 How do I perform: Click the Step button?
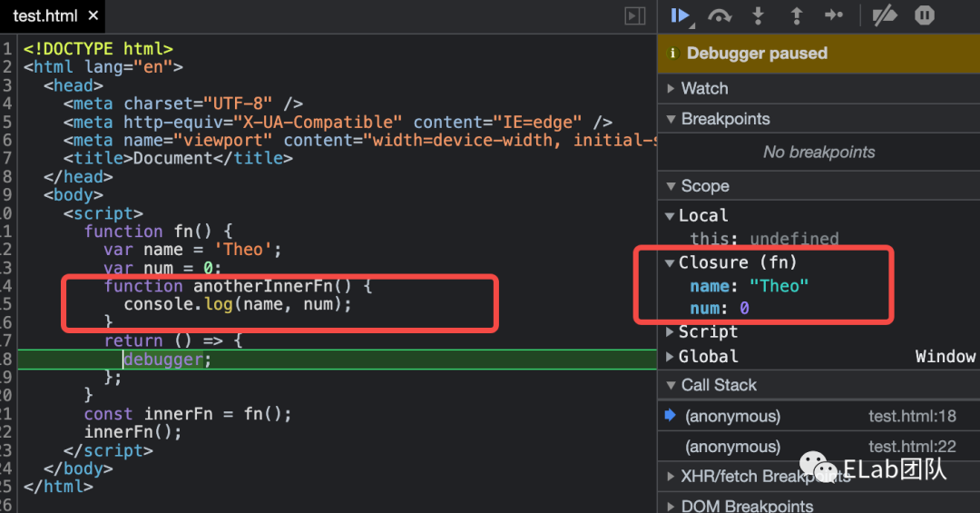834,15
